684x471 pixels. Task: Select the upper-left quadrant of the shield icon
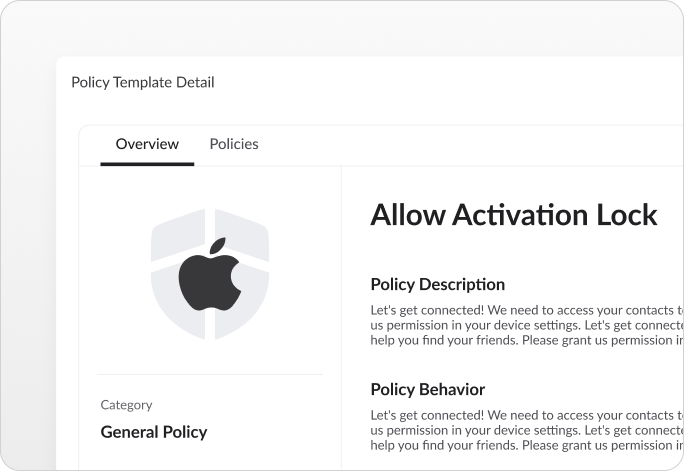point(178,236)
